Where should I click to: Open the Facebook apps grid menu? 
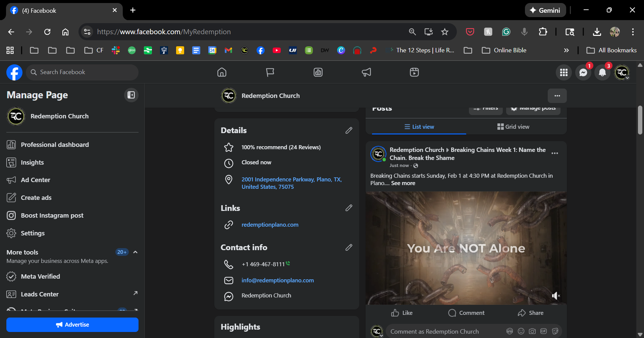click(x=563, y=72)
